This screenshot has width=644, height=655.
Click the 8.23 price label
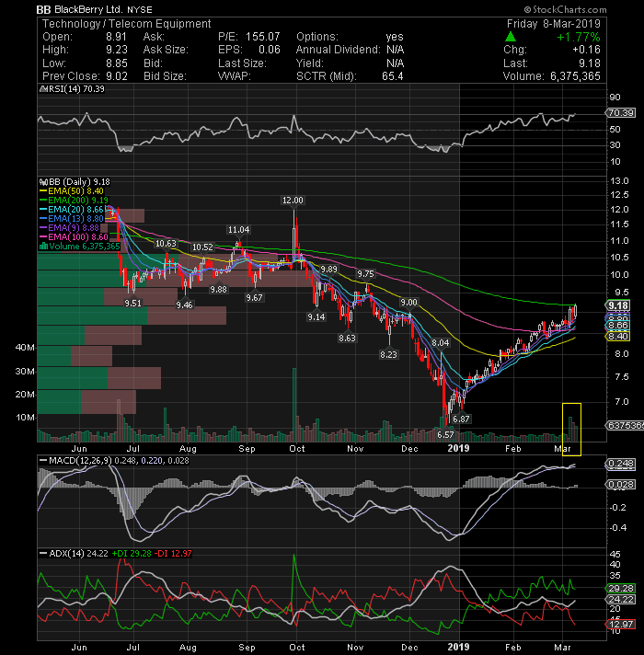[388, 355]
